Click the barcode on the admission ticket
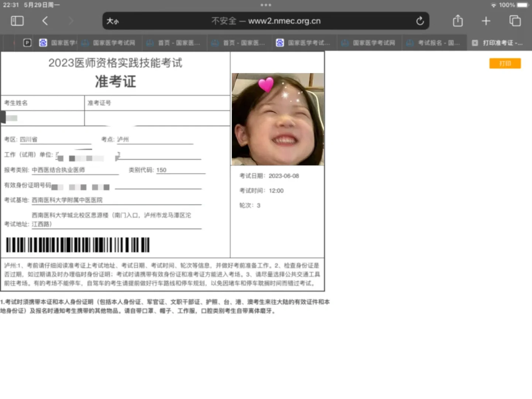This screenshot has width=532, height=399. [77, 244]
